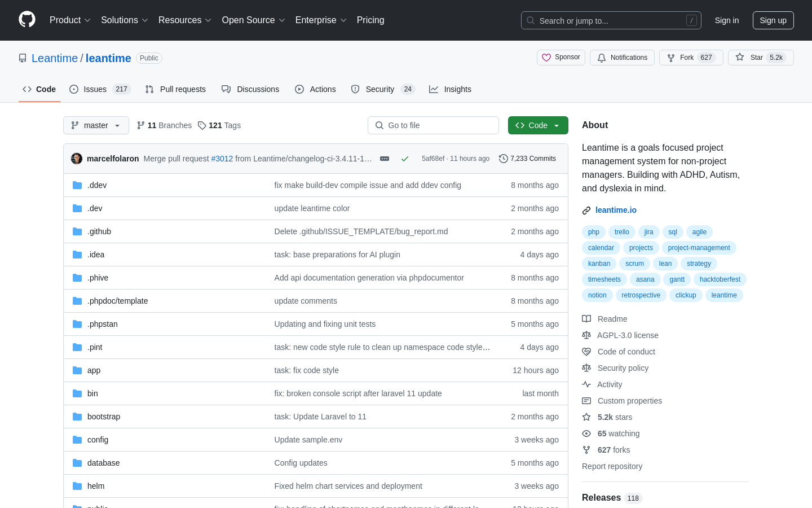
Task: View the 11 Branches link
Action: 164,125
